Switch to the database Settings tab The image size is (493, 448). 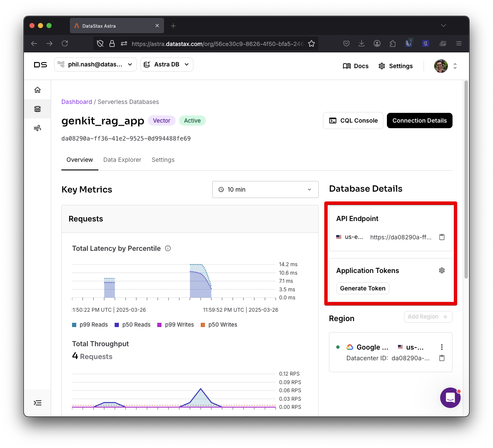163,160
